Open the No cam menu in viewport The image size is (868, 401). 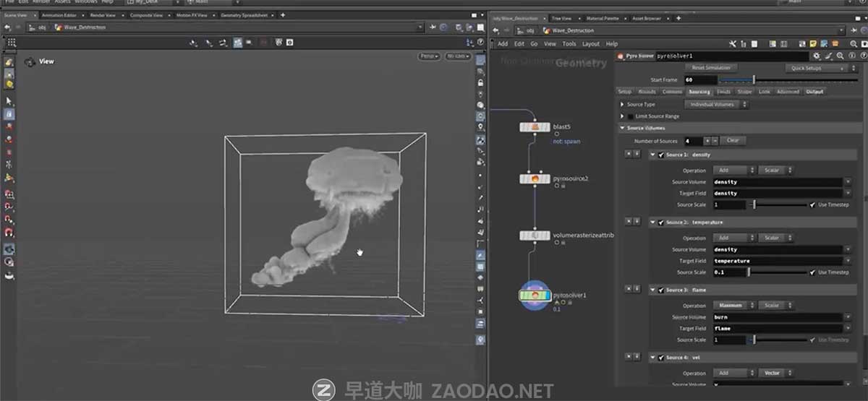coord(458,56)
